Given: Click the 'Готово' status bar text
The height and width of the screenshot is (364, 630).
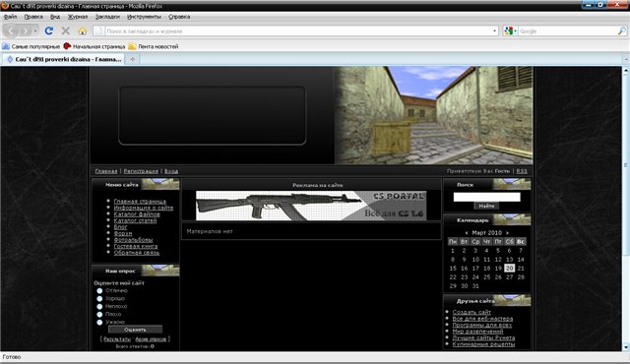Looking at the screenshot, I should tap(11, 357).
